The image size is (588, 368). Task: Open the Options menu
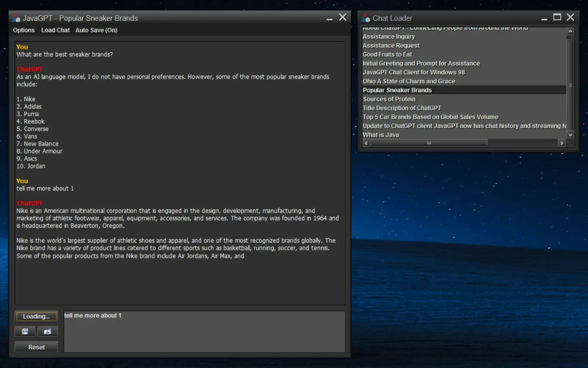point(24,30)
